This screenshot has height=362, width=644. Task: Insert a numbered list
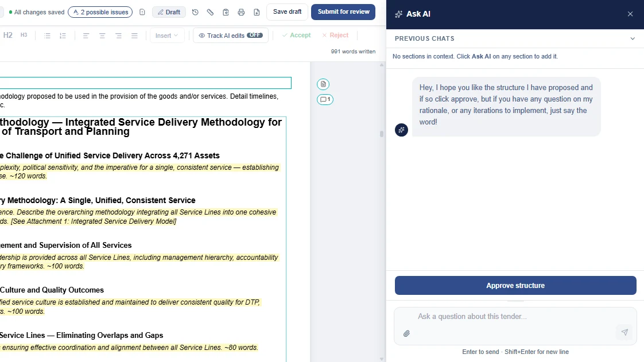(x=63, y=36)
